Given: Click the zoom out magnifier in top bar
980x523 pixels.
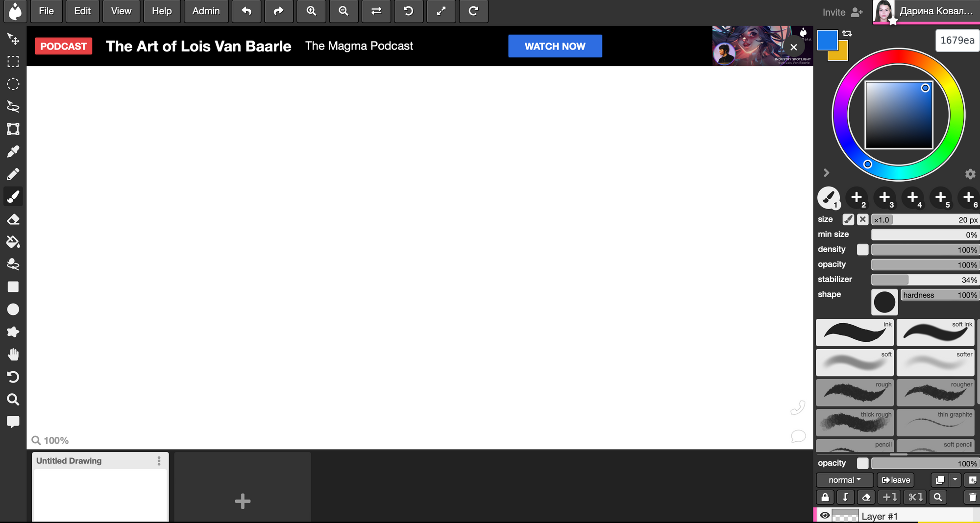Looking at the screenshot, I should 343,11.
